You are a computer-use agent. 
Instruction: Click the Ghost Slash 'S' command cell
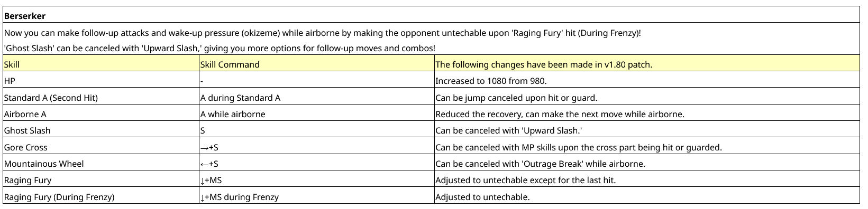pos(317,130)
